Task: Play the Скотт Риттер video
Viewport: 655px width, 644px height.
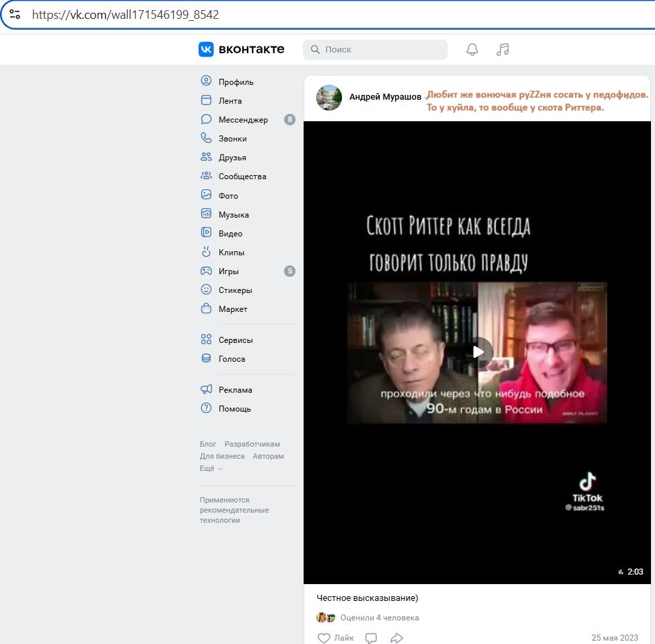Action: (x=477, y=351)
